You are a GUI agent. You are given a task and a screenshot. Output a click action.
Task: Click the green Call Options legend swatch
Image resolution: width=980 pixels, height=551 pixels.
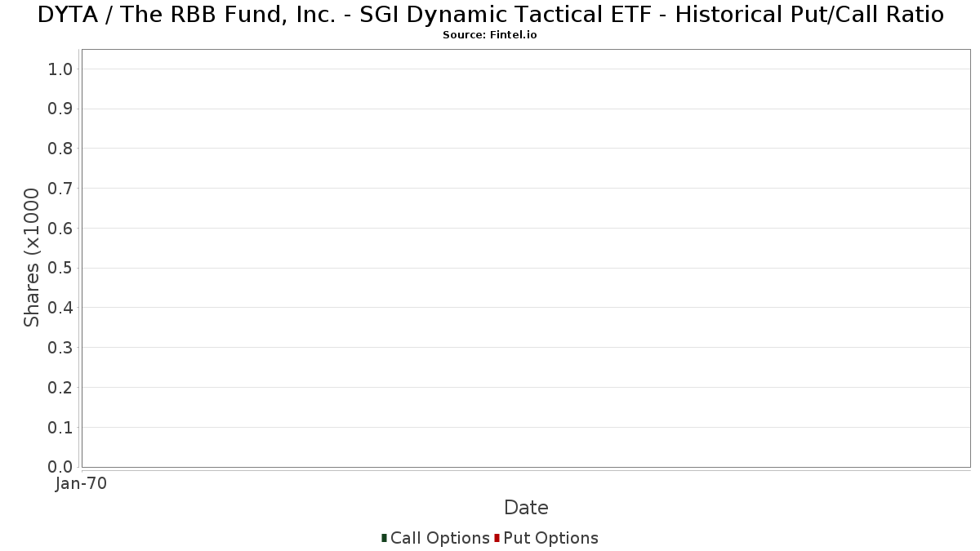[384, 538]
